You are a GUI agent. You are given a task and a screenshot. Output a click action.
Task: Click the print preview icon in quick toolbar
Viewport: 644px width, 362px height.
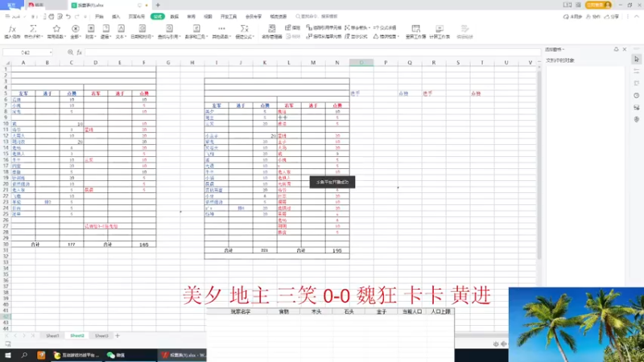tap(60, 16)
